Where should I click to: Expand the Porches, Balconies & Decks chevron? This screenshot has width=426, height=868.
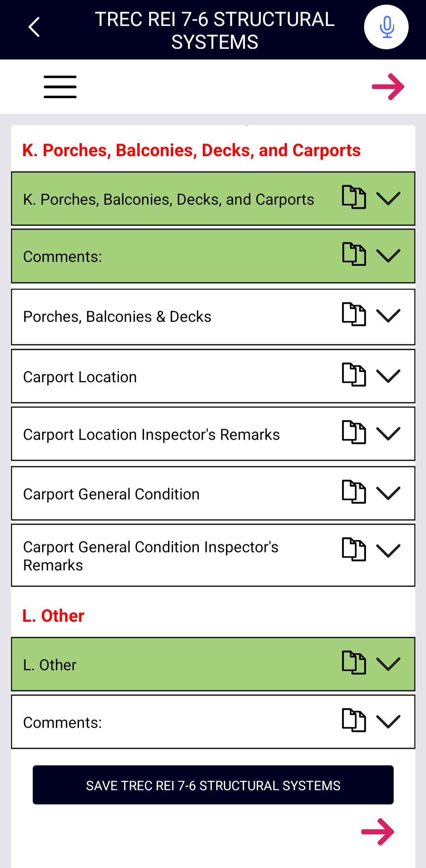click(x=388, y=316)
